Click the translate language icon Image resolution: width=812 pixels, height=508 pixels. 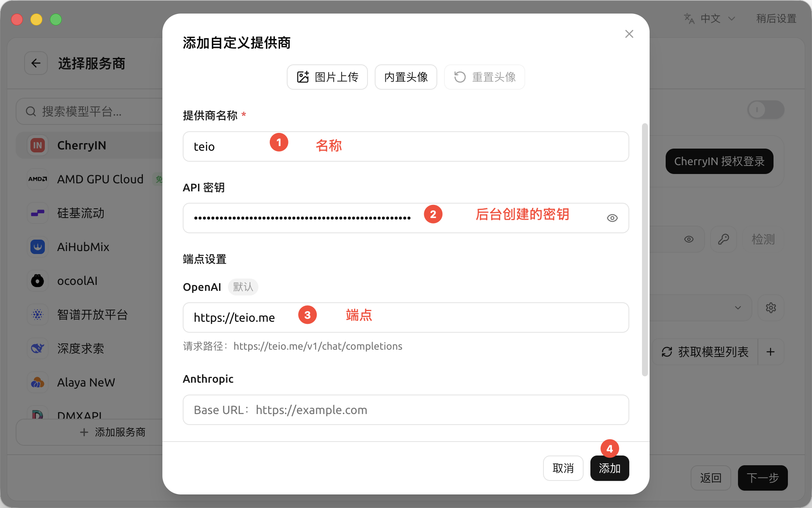[x=689, y=19]
